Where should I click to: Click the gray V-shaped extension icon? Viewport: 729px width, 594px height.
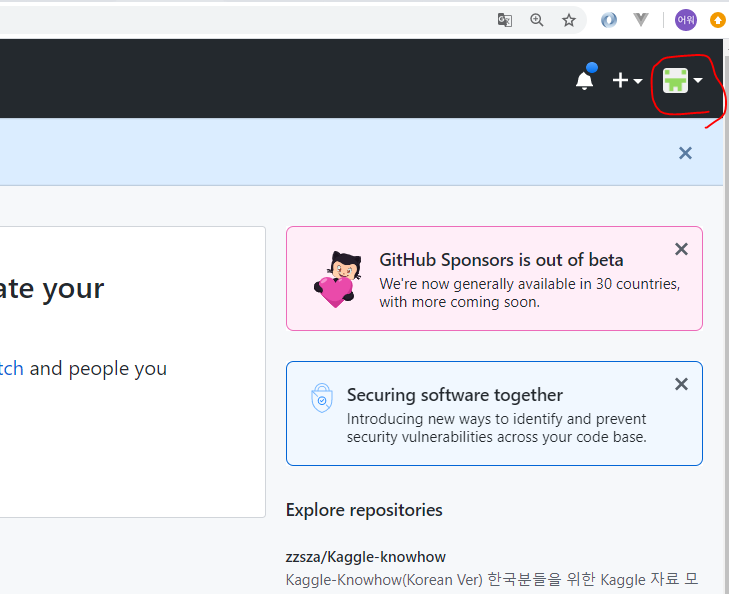pos(641,20)
